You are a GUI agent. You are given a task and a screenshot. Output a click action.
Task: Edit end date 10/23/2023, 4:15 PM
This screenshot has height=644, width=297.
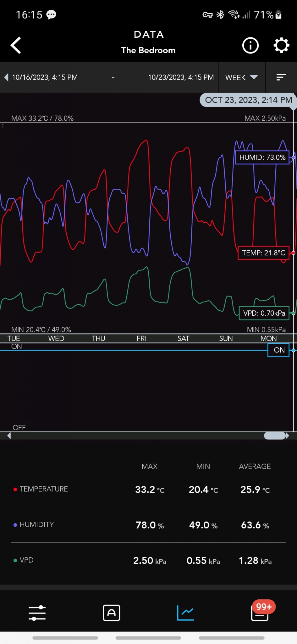(x=181, y=77)
